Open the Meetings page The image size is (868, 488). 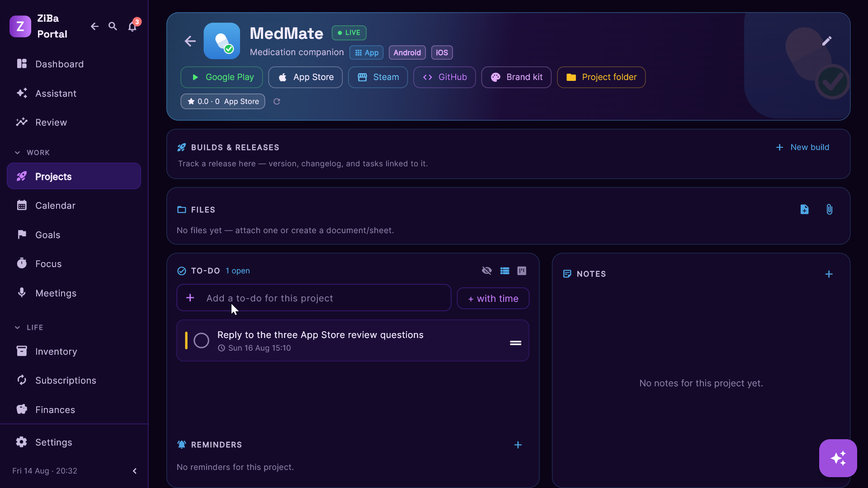(x=74, y=293)
